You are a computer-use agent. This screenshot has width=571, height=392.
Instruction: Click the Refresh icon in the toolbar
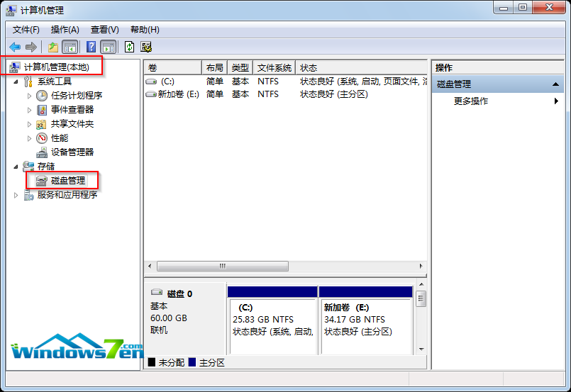(x=129, y=47)
